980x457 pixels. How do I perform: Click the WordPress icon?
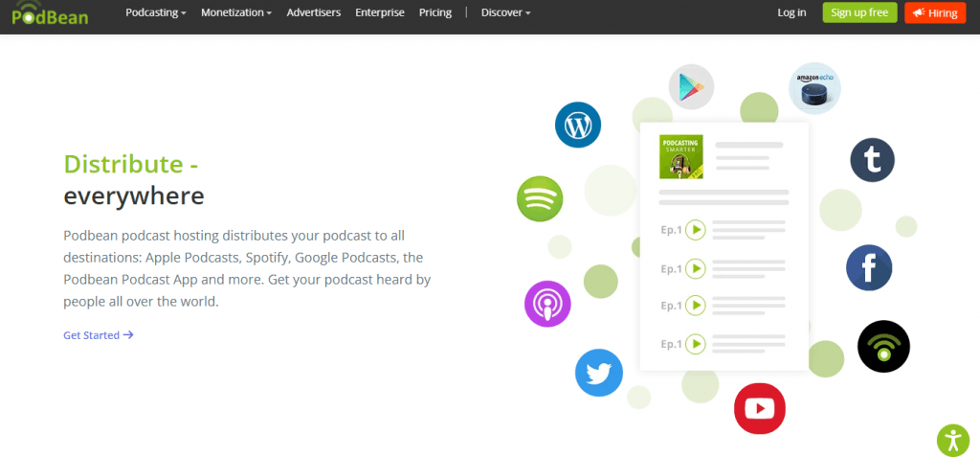(578, 125)
